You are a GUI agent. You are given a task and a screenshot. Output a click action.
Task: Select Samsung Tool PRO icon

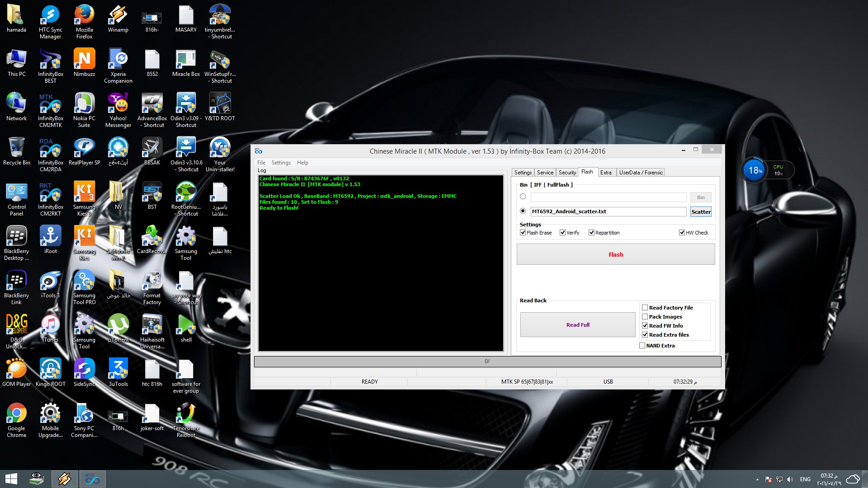(84, 287)
